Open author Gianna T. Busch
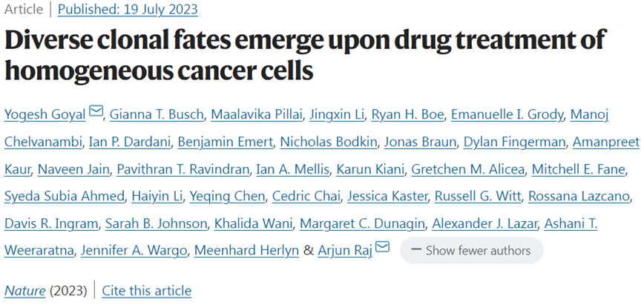Screen dimensions: 644x305 pyautogui.click(x=157, y=115)
